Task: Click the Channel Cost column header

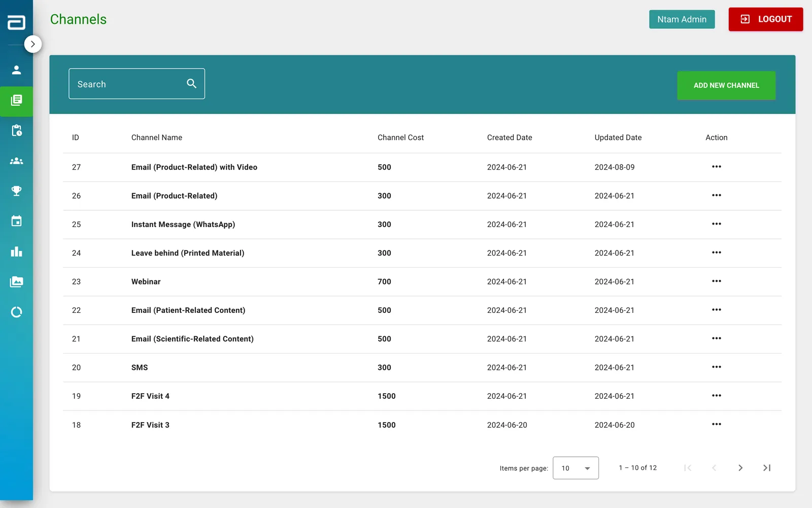Action: [x=400, y=138]
